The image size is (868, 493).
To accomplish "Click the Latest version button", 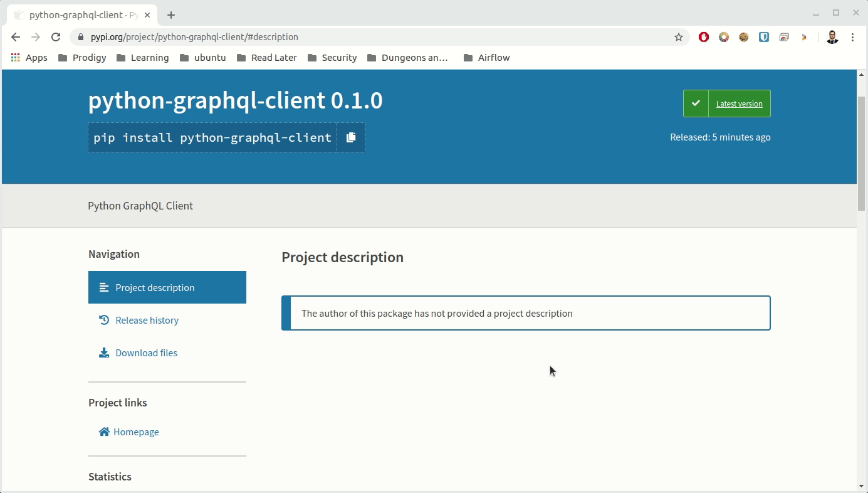I will 727,103.
